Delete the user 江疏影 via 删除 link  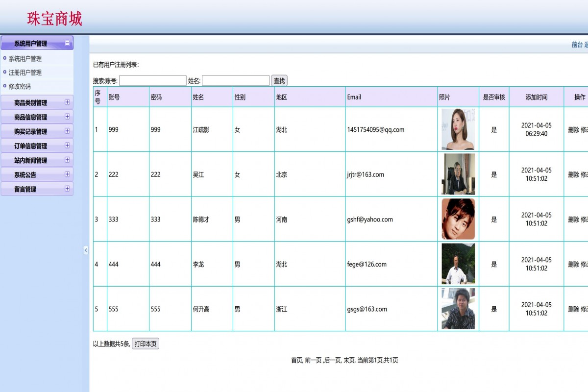click(x=573, y=130)
